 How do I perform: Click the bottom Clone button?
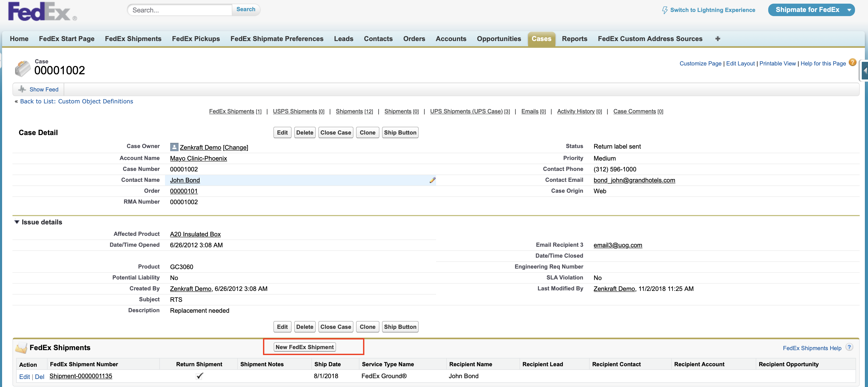(367, 327)
